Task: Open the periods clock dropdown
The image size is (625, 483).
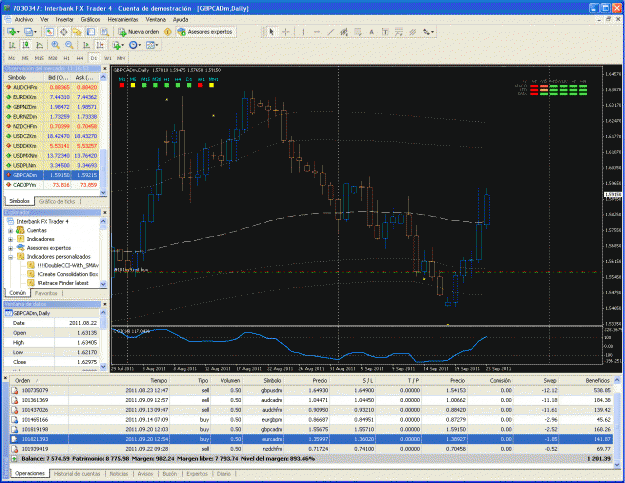Action: click(135, 45)
